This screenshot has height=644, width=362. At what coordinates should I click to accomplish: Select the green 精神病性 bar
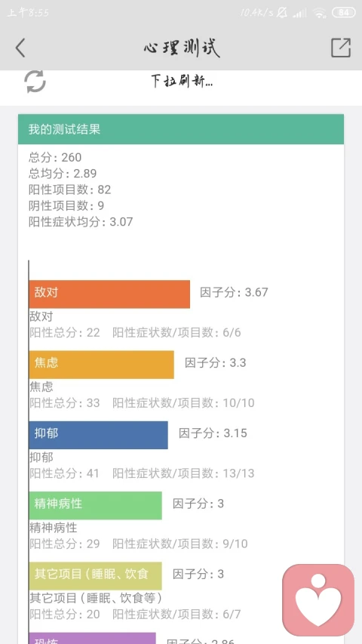coord(96,505)
